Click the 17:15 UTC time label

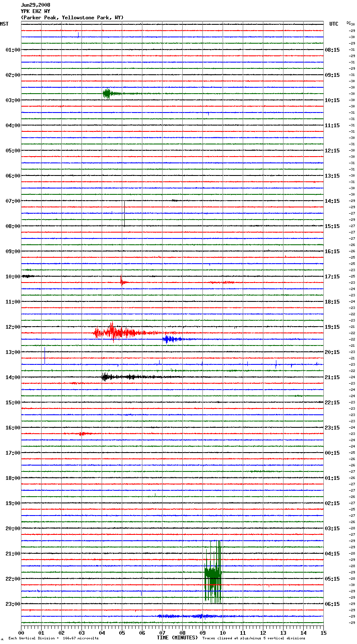click(x=332, y=277)
